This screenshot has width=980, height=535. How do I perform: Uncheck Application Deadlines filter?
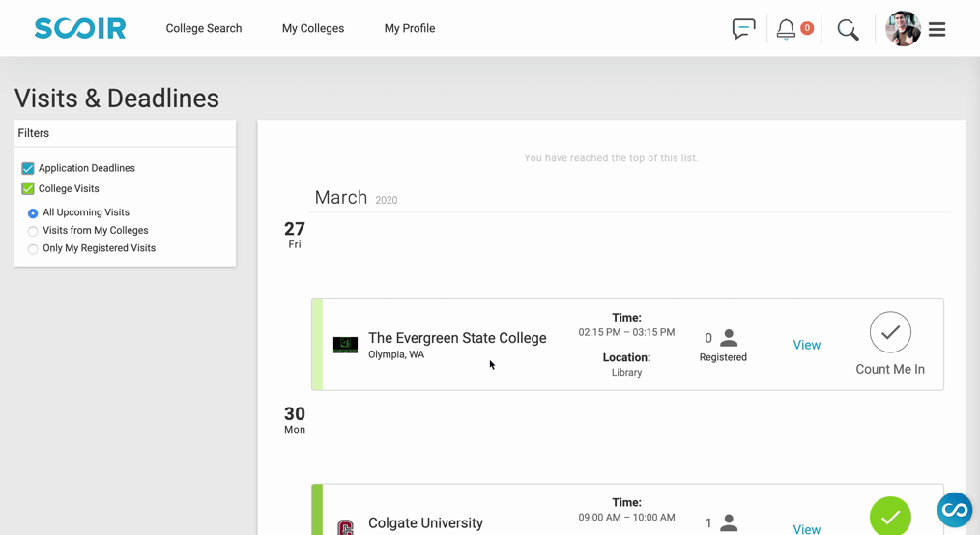click(27, 169)
